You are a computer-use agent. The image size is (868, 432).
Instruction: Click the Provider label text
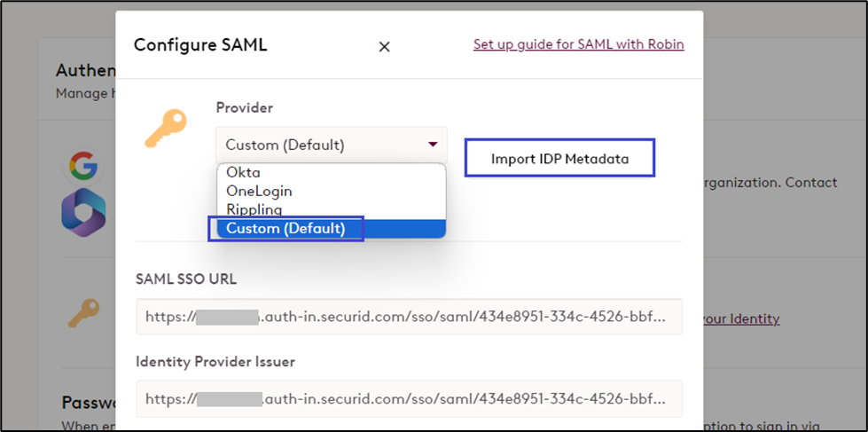245,107
